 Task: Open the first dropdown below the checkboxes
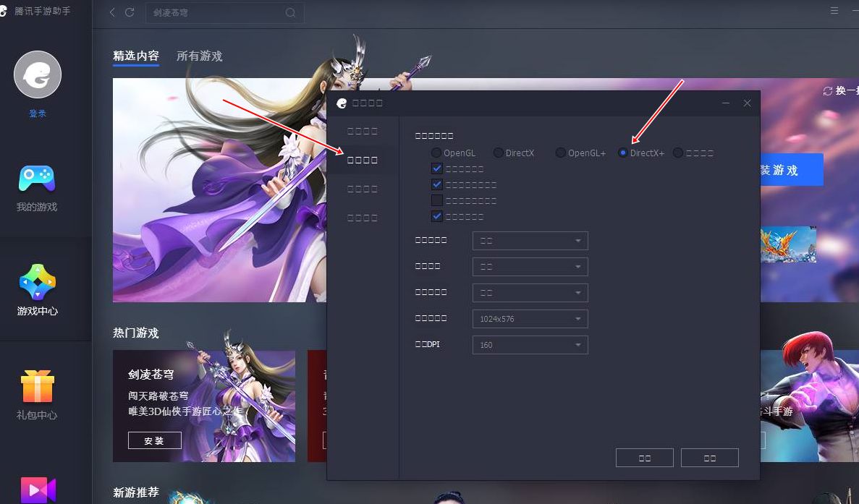(530, 241)
